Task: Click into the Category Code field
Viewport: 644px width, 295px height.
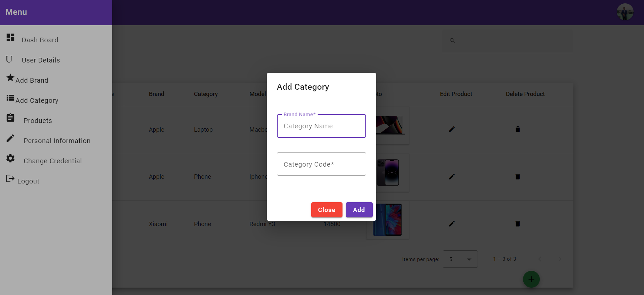Action: pyautogui.click(x=321, y=164)
